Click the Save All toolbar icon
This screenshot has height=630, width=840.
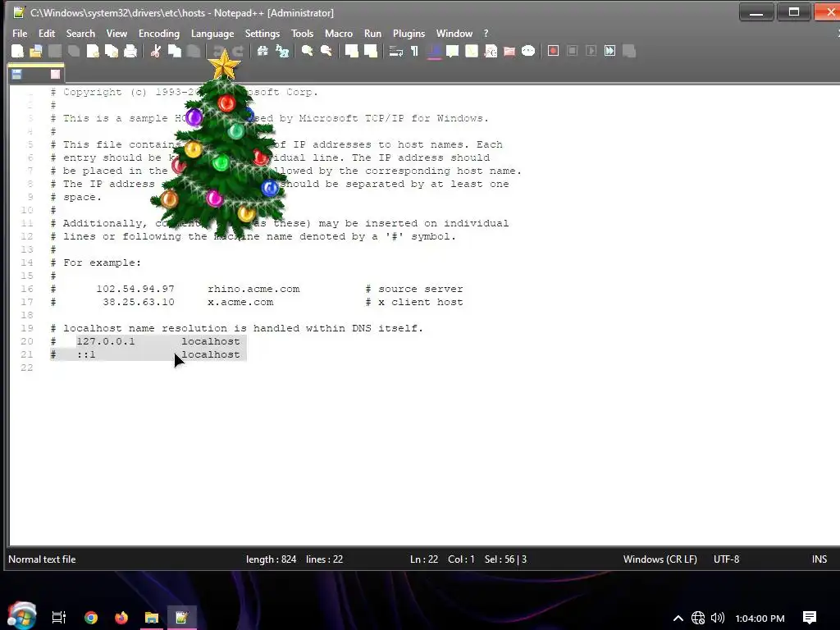point(74,51)
